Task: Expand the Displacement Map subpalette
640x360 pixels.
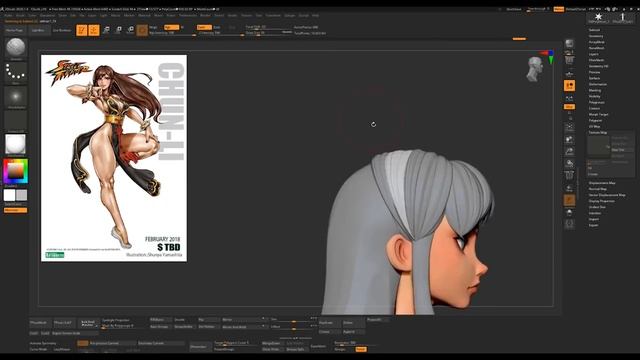Action: click(x=602, y=183)
